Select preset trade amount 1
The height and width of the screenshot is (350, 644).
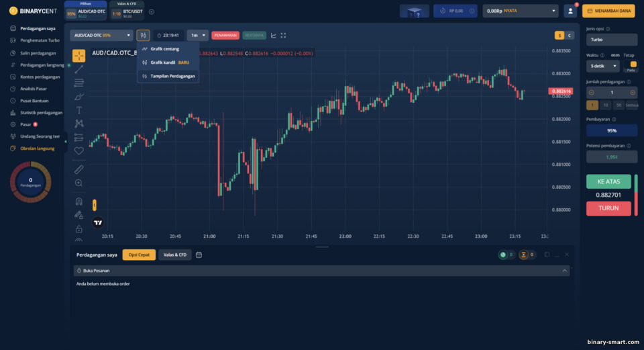592,105
